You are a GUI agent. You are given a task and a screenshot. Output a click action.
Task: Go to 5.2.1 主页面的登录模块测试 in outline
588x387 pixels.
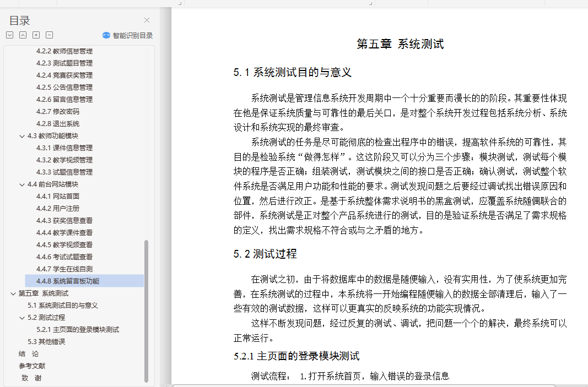[78, 329]
